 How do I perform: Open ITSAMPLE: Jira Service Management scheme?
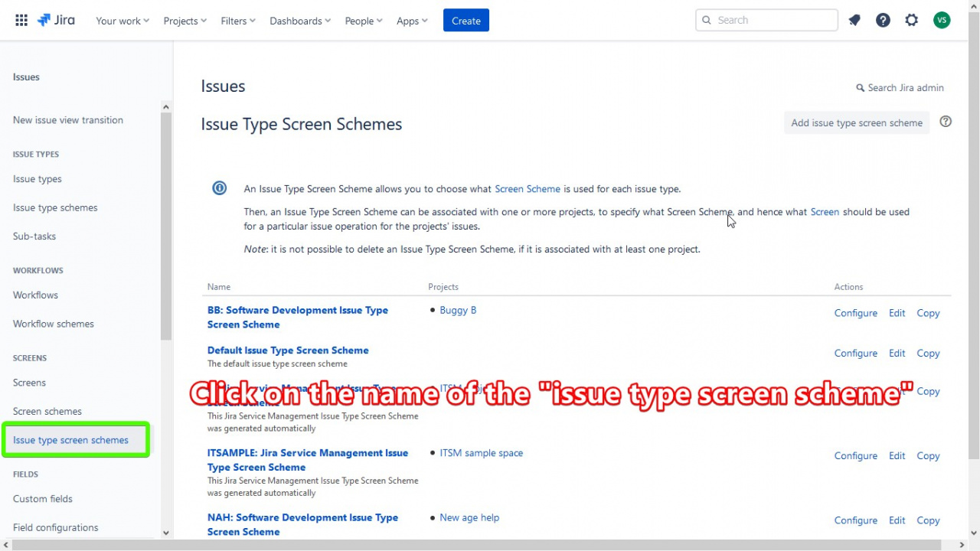coord(308,460)
